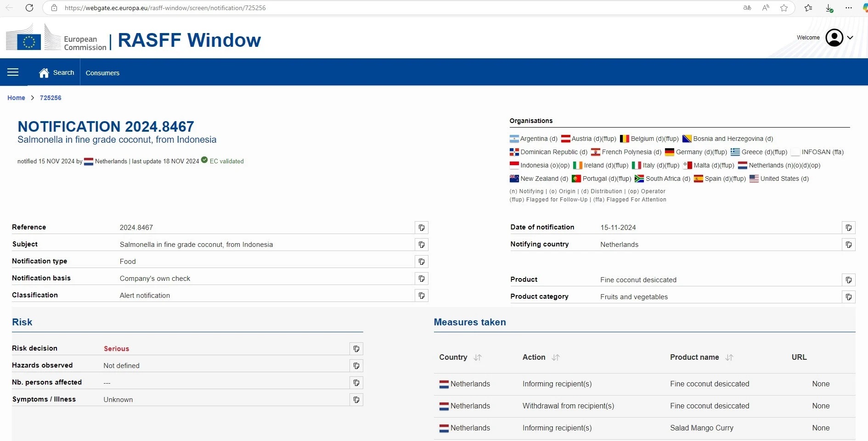Click the Home breadcrumb link

point(16,98)
